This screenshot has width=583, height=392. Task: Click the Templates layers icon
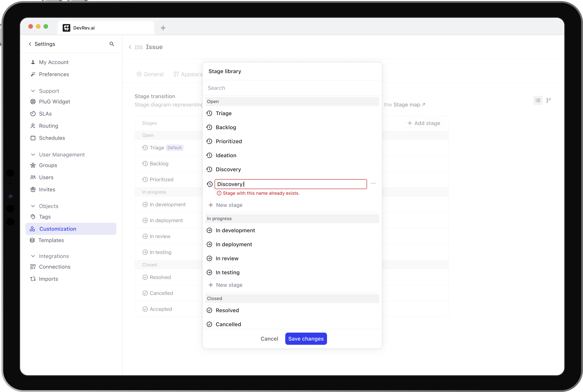click(32, 240)
